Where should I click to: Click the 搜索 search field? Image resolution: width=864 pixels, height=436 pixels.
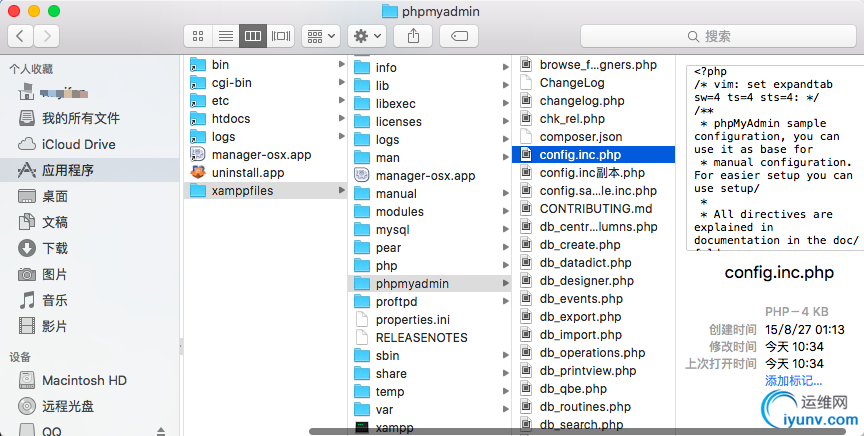coord(718,36)
